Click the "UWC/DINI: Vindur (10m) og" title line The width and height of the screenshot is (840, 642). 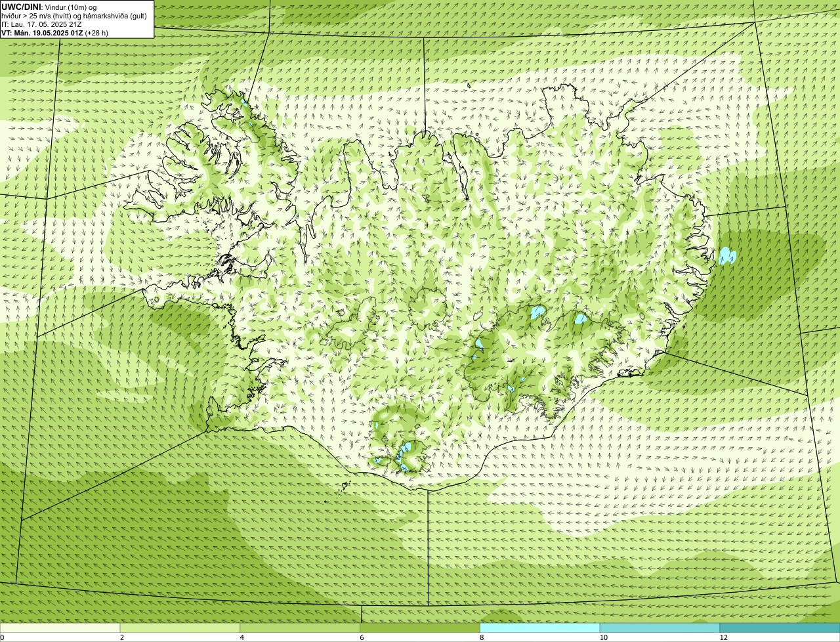(x=49, y=7)
